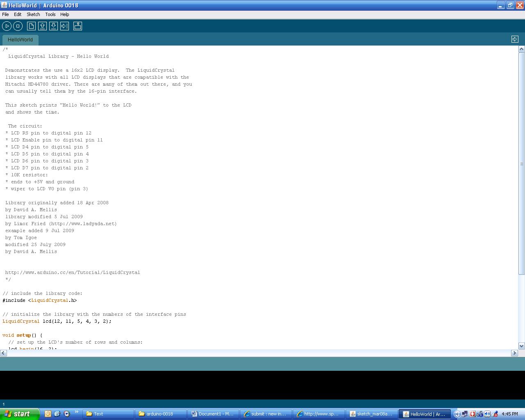
Task: Create a new sketch with New icon
Action: [31, 26]
